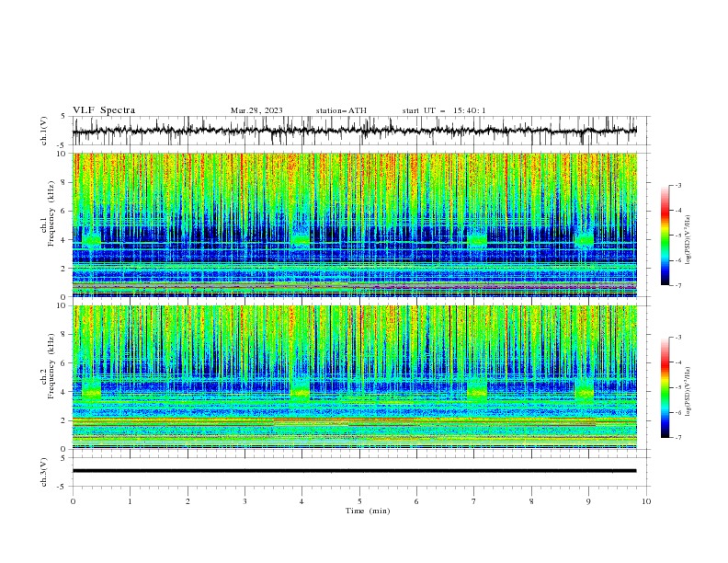Click time axis tick label "6"
Viewport: 728px width, 563px height.
coord(416,501)
